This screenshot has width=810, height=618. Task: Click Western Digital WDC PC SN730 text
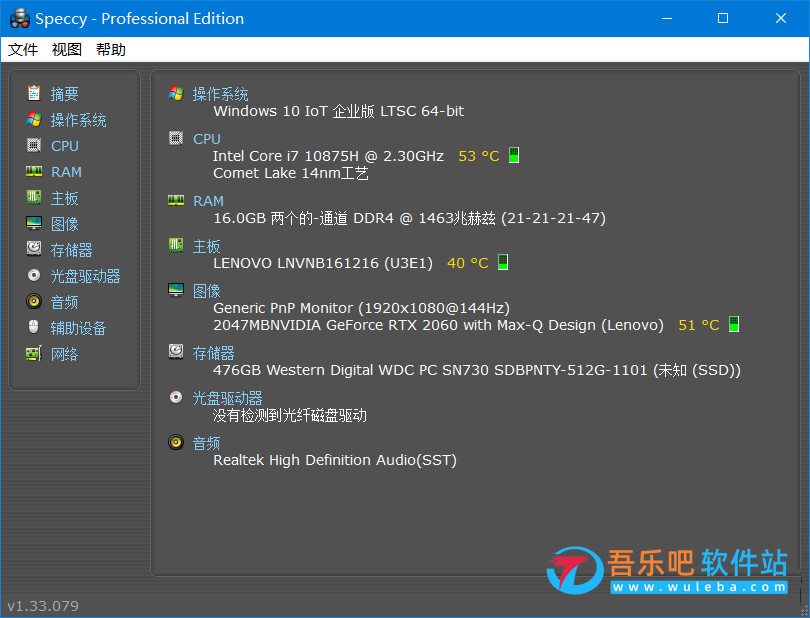[477, 370]
